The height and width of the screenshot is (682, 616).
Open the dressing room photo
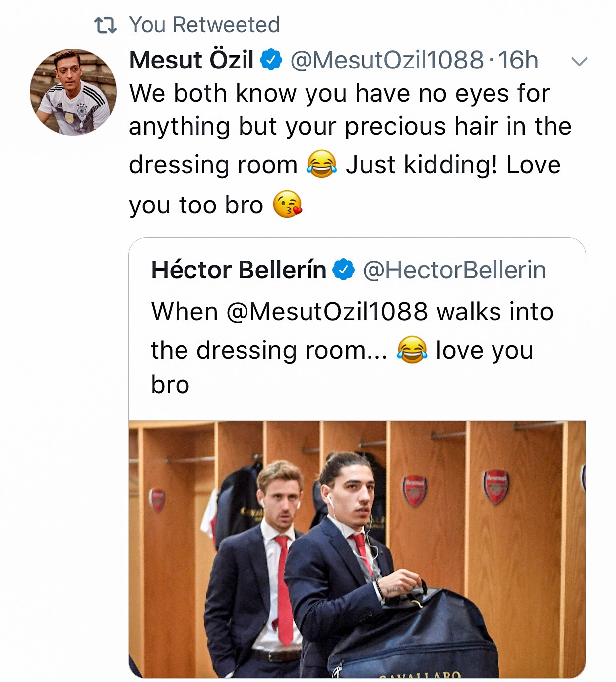click(357, 548)
